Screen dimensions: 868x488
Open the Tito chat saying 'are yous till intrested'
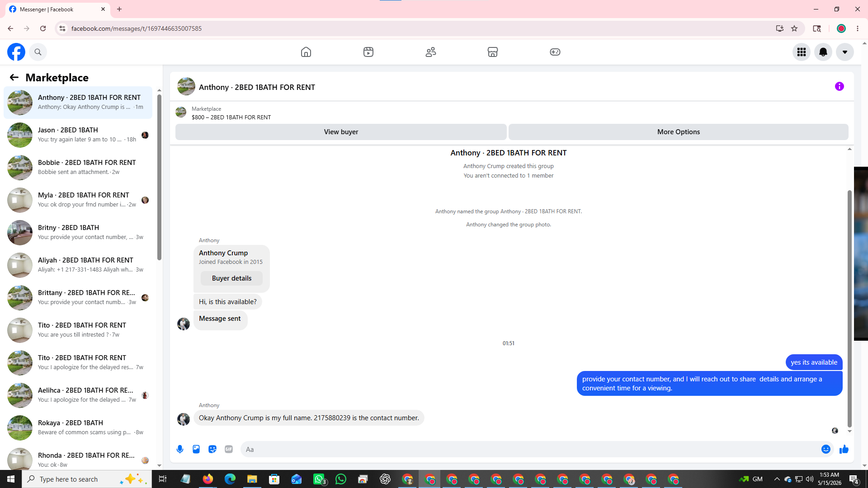click(78, 330)
